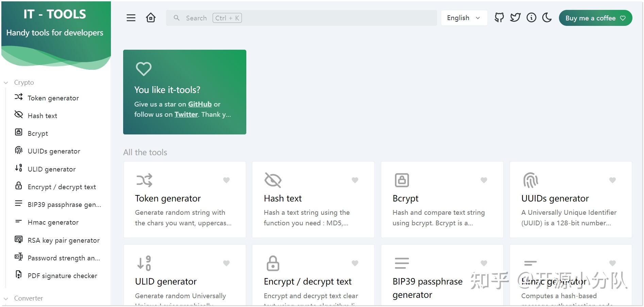
Task: Click the Search input field
Action: (x=301, y=18)
